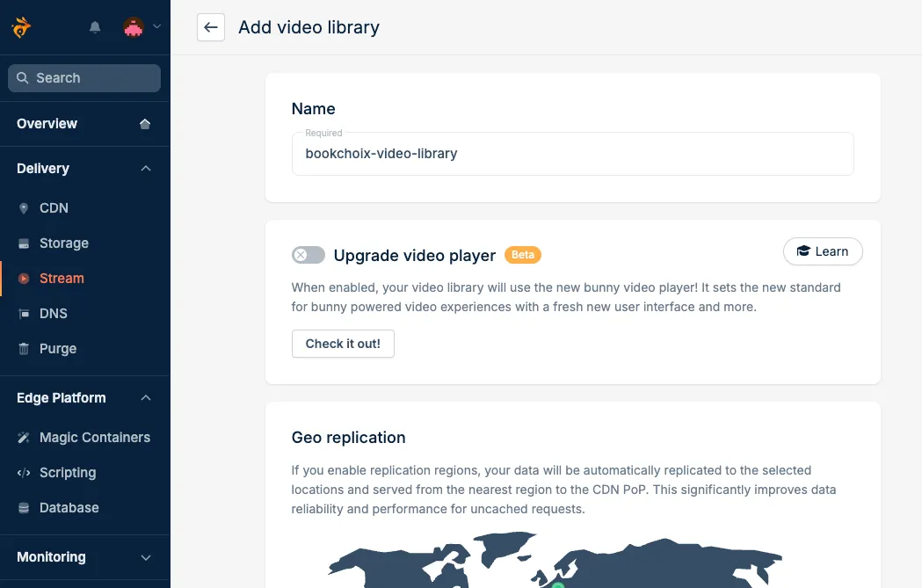Screen dimensions: 922x588
Task: Go to the DNS page
Action: [x=54, y=313]
